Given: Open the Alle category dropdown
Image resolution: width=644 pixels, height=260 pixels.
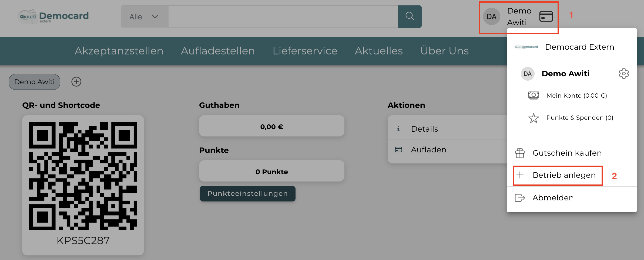Looking at the screenshot, I should pos(145,16).
